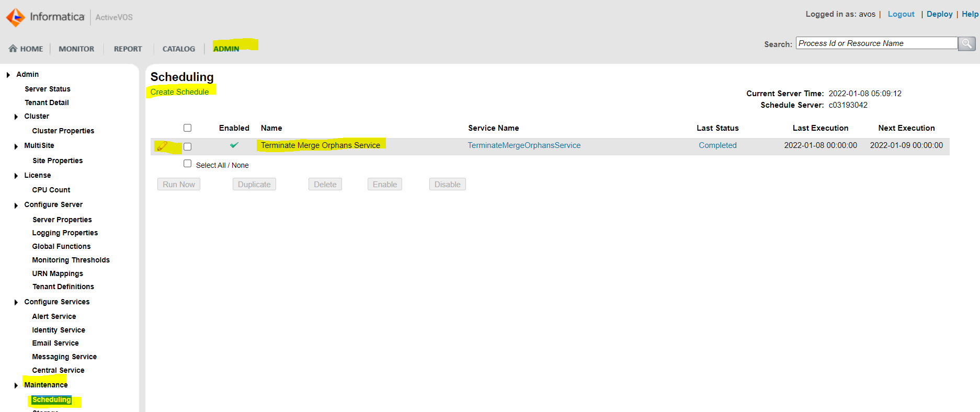
Task: Select Site Properties in the tree
Action: point(58,161)
